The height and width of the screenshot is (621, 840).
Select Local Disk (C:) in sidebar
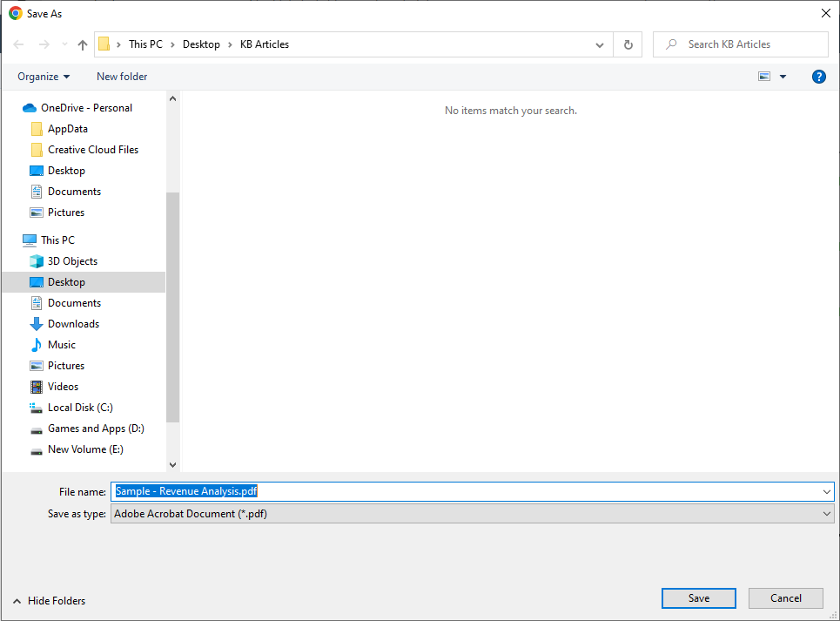tap(79, 407)
